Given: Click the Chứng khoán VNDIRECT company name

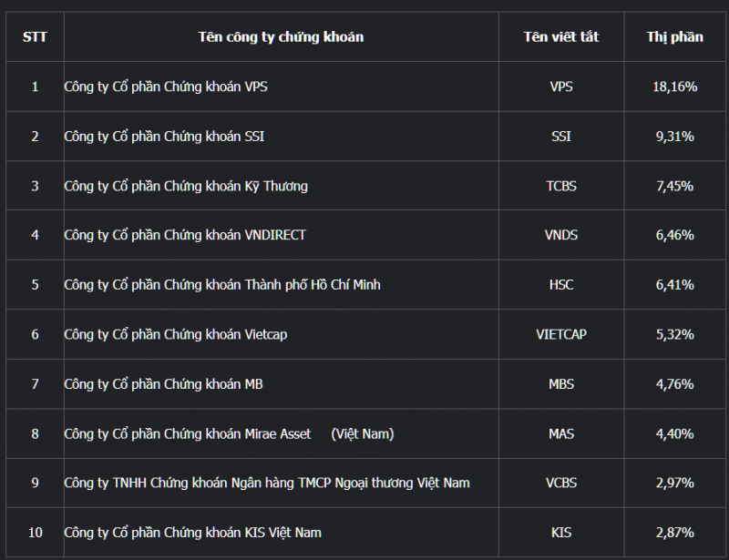Looking at the screenshot, I should [x=185, y=235].
